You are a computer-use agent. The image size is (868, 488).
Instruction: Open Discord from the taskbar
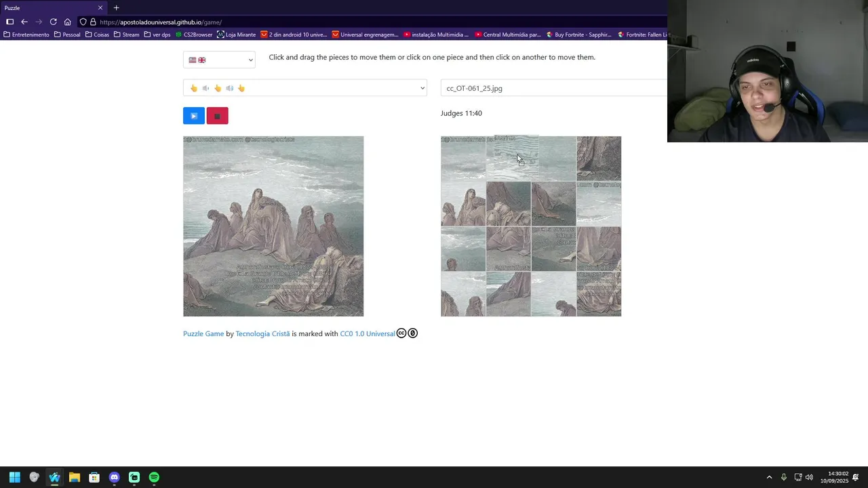pos(114,477)
